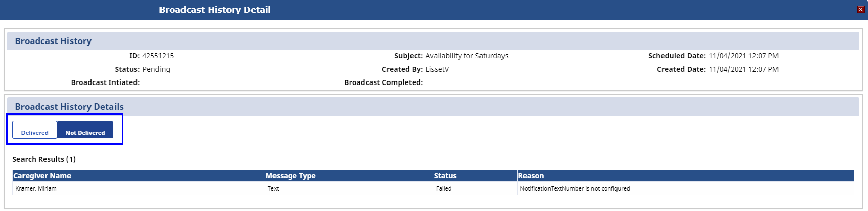Screen dimensions: 868x211
Task: Click the broadcast ID 42551215
Action: tap(158, 56)
